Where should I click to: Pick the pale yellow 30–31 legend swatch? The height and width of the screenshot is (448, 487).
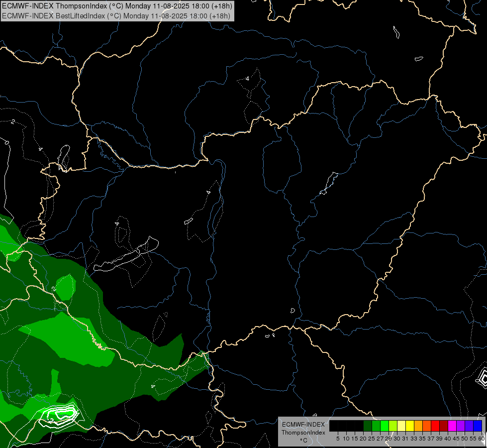(401, 426)
